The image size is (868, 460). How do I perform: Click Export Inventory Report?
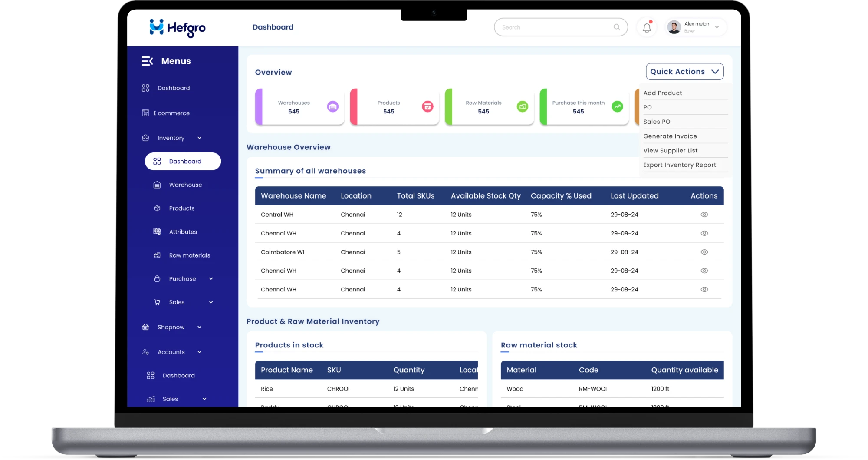tap(680, 165)
